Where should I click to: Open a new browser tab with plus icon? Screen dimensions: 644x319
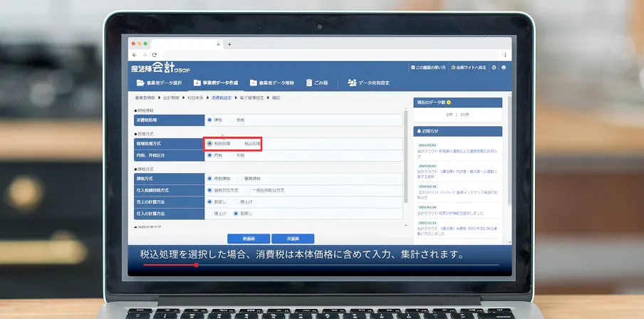[229, 44]
